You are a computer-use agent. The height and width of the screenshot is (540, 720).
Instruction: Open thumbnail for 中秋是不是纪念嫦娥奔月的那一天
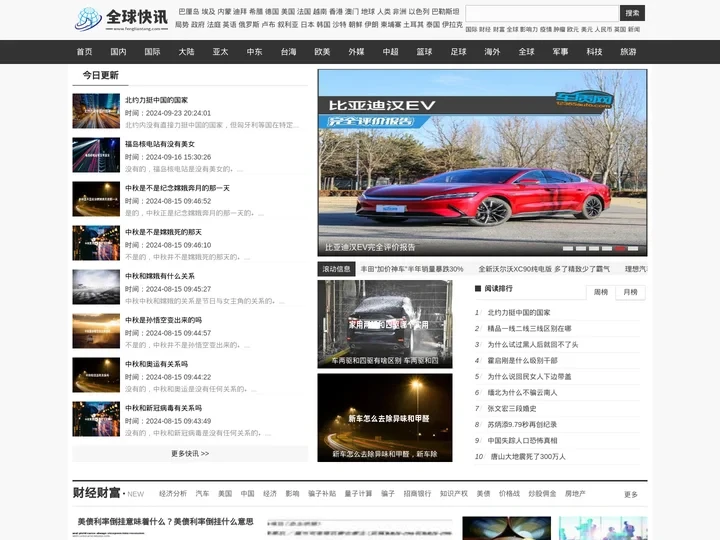click(96, 199)
